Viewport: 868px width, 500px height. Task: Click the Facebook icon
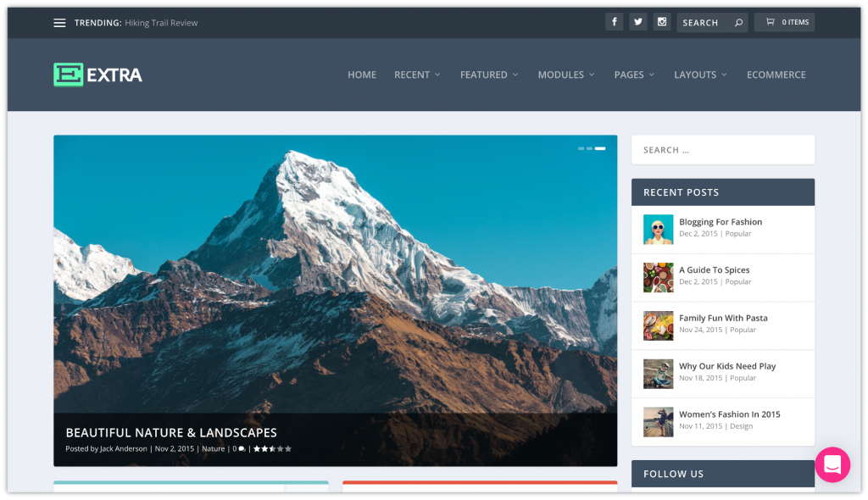tap(614, 21)
